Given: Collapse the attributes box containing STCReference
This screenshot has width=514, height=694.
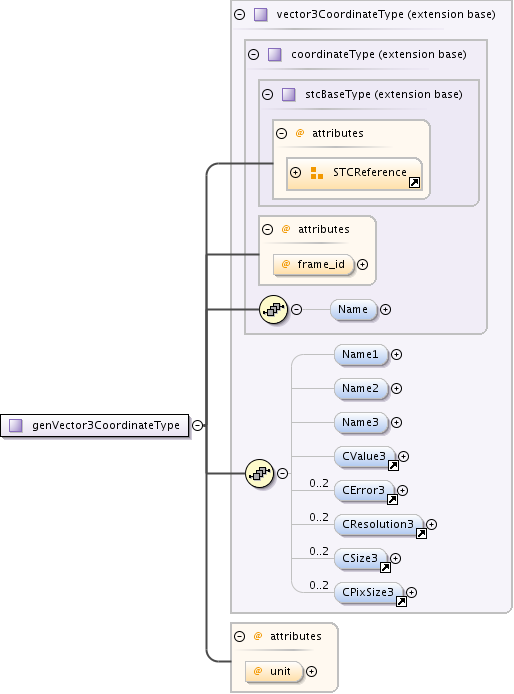Looking at the screenshot, I should (x=282, y=133).
